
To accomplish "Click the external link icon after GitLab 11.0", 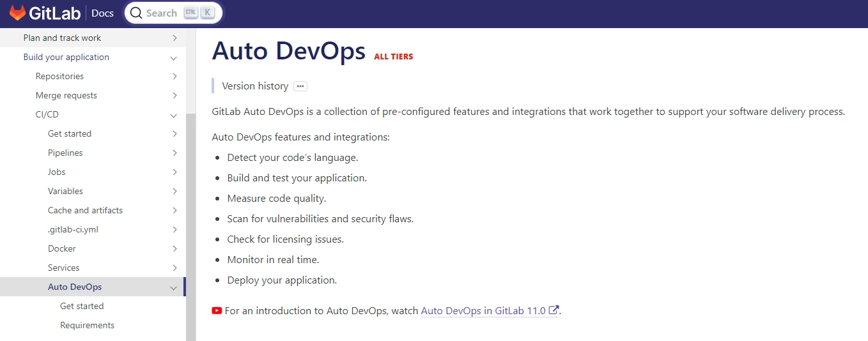I will tap(554, 310).
